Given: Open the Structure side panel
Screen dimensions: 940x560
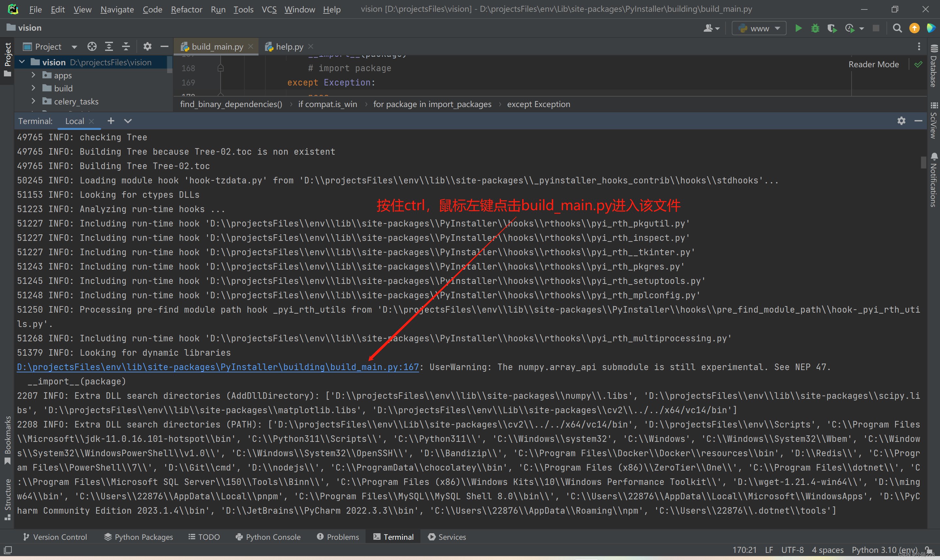Looking at the screenshot, I should (7, 499).
